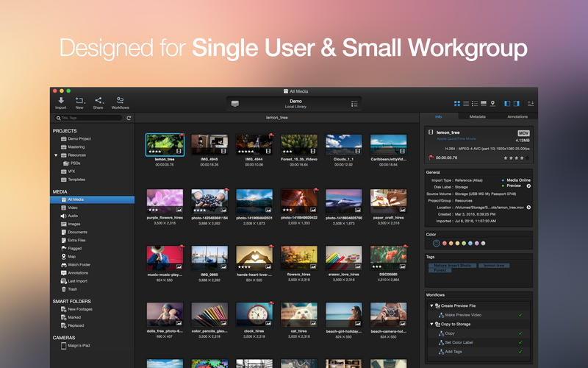Click the Forest tag
This screenshot has height=368, width=588.
coord(440,270)
